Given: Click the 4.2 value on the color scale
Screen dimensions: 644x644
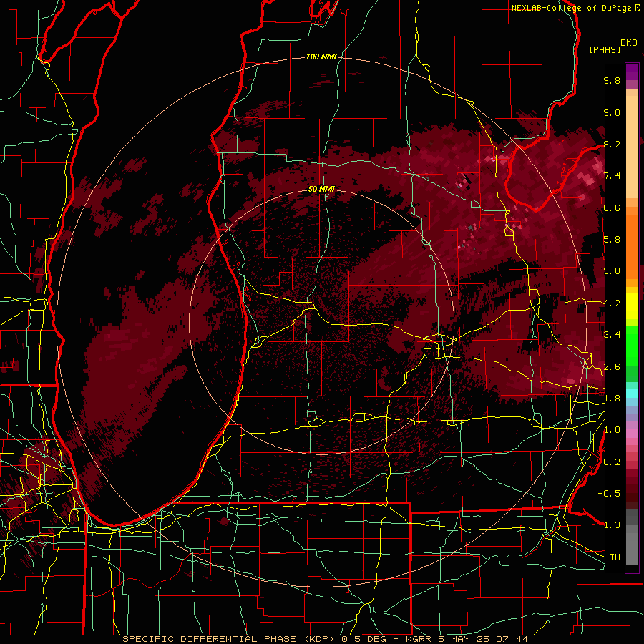Looking at the screenshot, I should click(612, 303).
